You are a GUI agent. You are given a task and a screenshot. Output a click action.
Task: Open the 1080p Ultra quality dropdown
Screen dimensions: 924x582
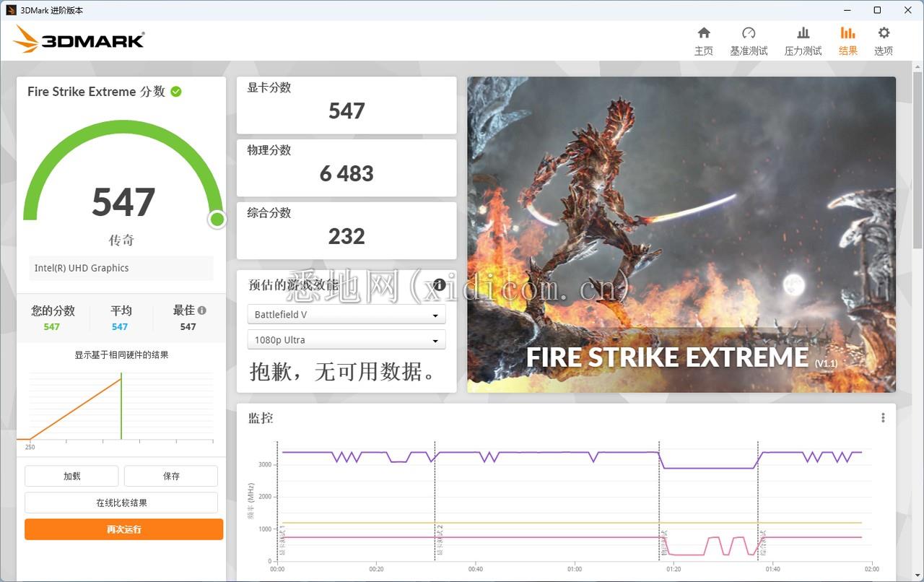coord(346,339)
